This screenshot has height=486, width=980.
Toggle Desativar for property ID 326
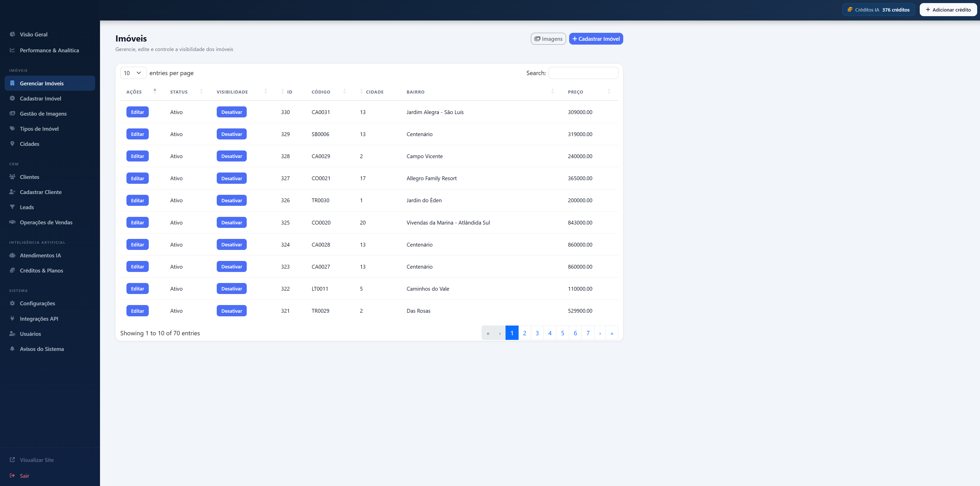coord(231,200)
